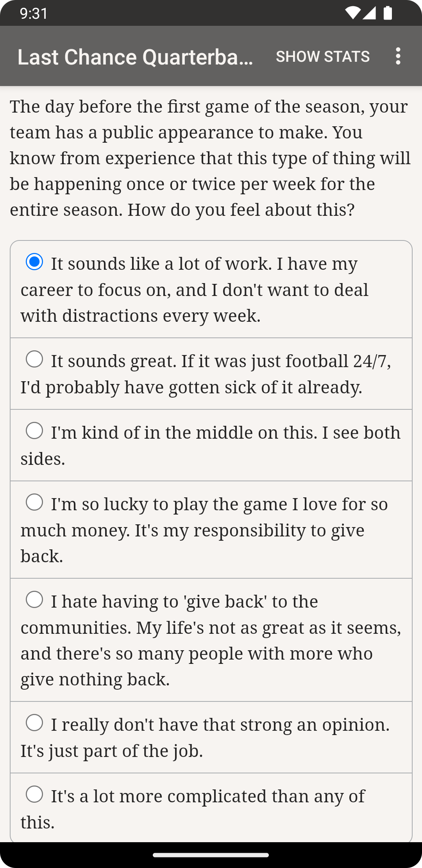
Task: Select the 'It sounds like a lot of work' radio button
Action: [34, 262]
